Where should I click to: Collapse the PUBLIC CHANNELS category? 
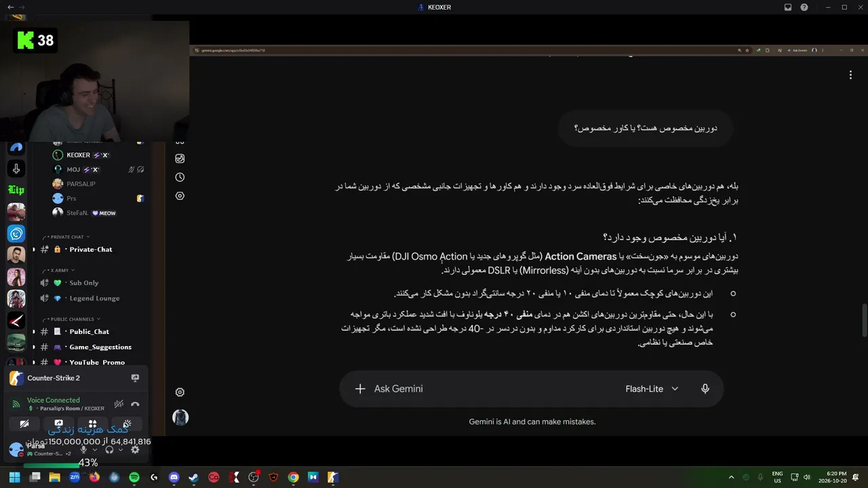coord(72,319)
